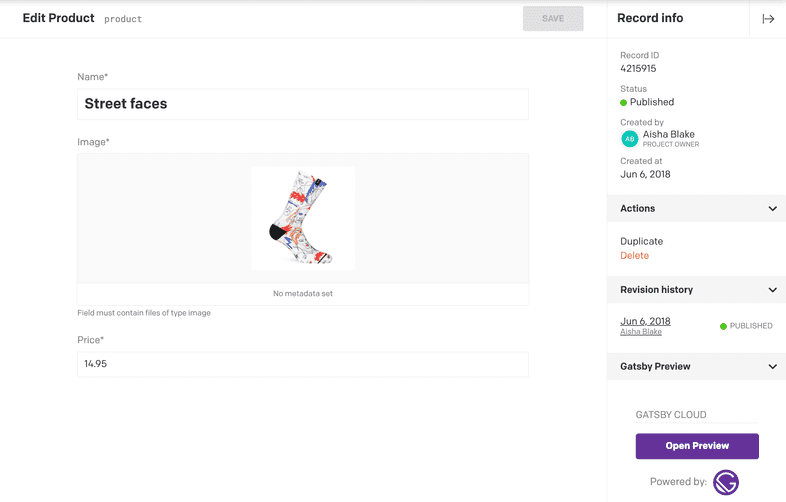
Task: Duplicate this product record
Action: tap(641, 241)
